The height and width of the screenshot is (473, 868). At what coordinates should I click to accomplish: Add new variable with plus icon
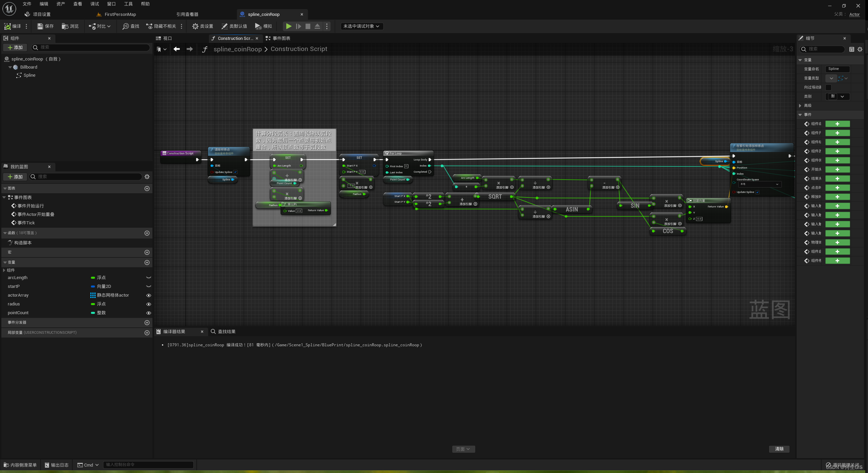coord(147,262)
